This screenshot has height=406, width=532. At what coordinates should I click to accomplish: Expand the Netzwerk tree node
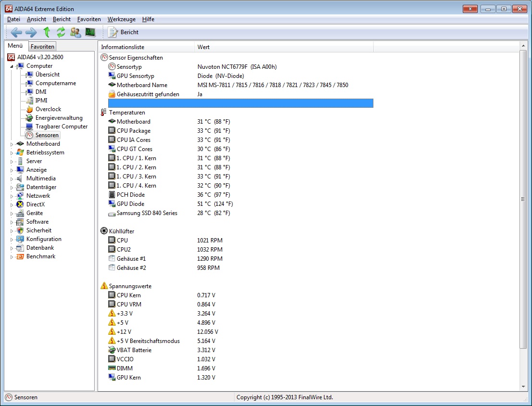pos(12,196)
